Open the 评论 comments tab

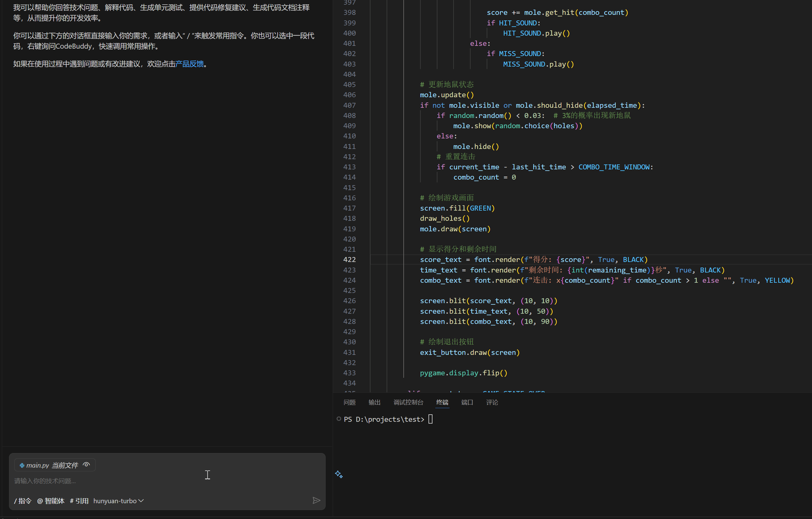[x=492, y=402]
